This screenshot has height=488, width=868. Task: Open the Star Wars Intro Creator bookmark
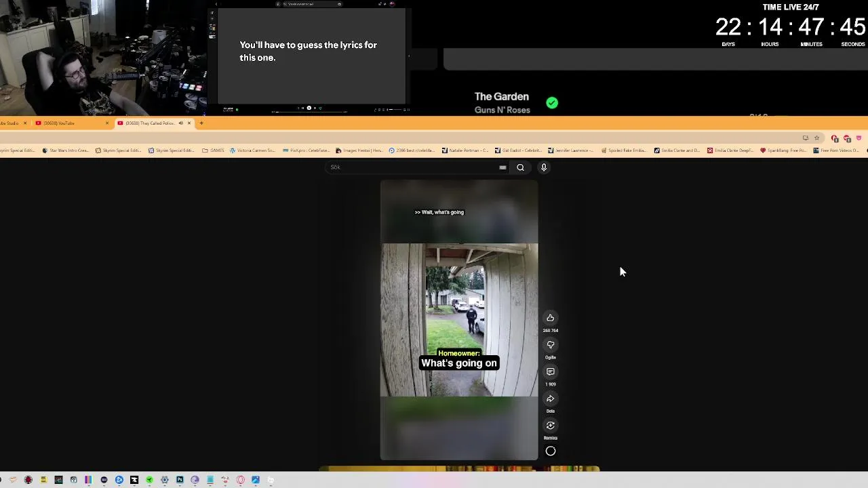66,150
